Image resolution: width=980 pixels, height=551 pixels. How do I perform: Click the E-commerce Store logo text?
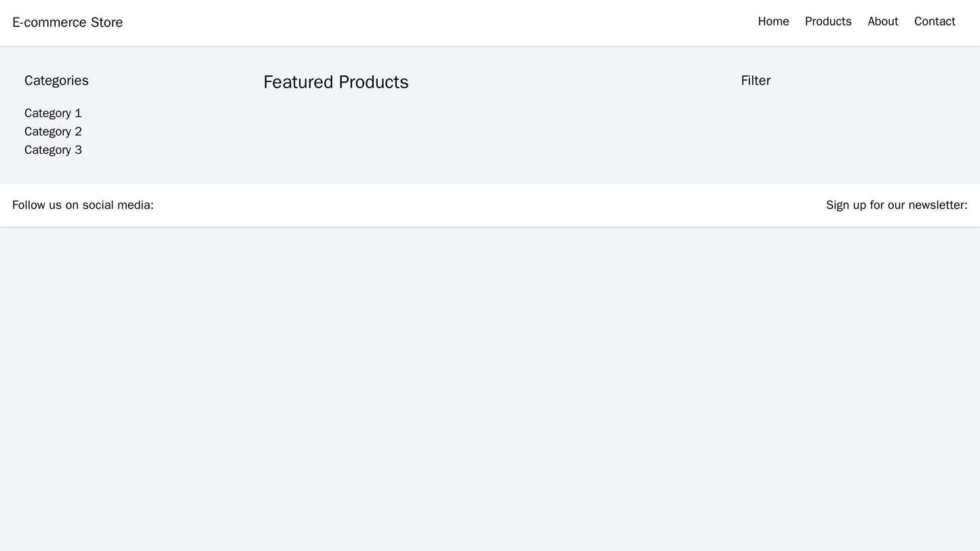pyautogui.click(x=67, y=22)
